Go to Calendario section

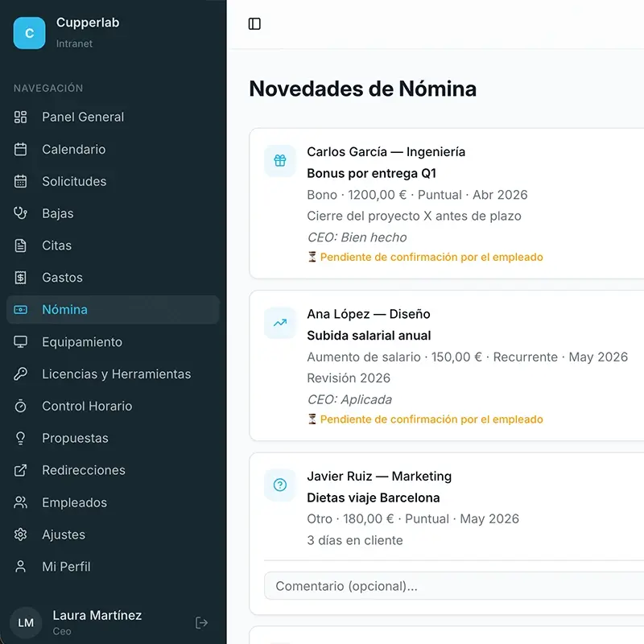(113, 149)
